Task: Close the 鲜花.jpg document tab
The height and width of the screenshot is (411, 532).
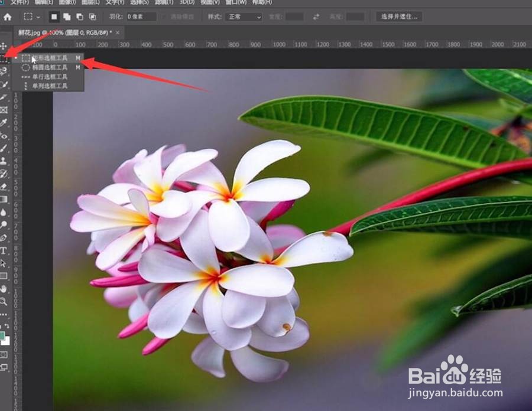Action: pos(118,33)
